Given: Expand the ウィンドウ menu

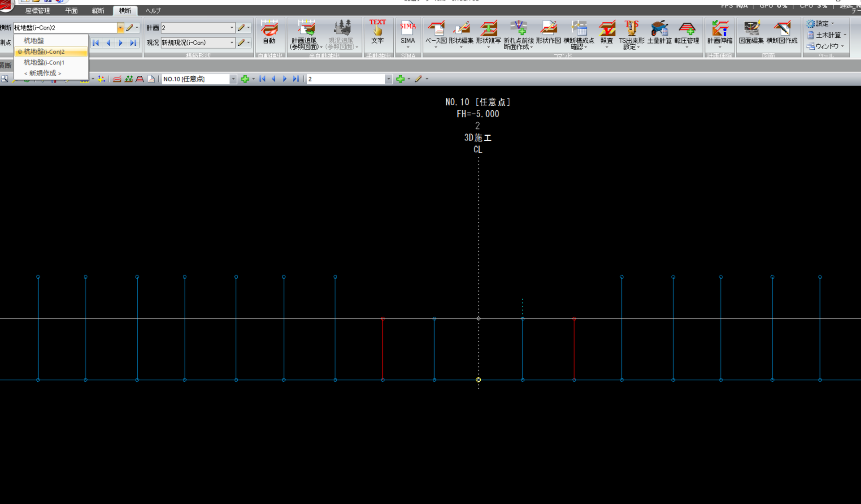Looking at the screenshot, I should [825, 46].
